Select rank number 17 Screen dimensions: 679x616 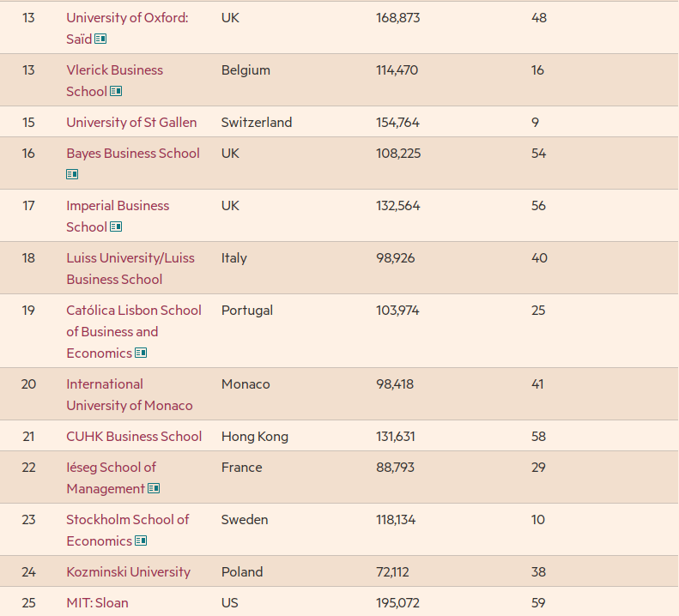pos(28,206)
